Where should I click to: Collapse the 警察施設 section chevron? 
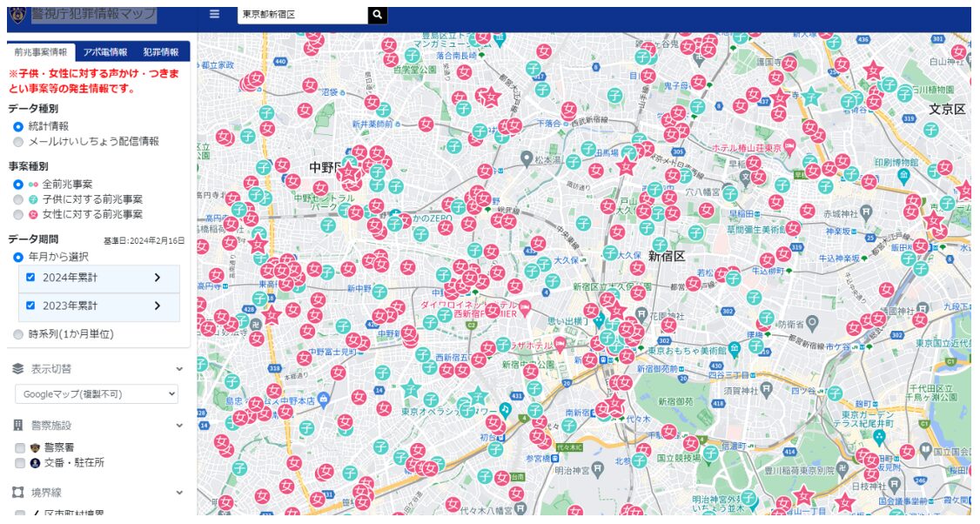tap(179, 426)
